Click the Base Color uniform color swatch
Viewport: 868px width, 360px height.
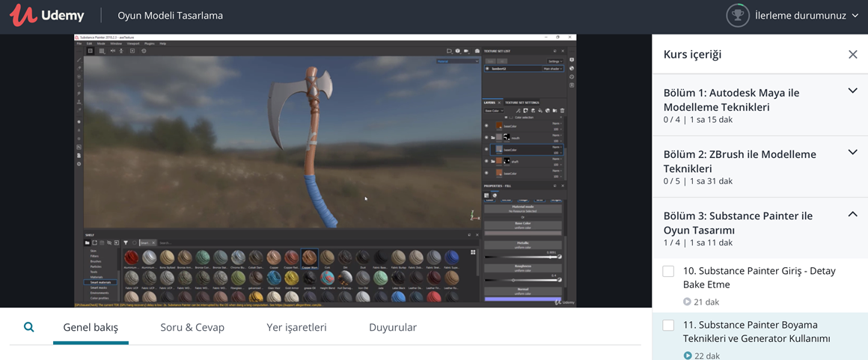(x=524, y=234)
